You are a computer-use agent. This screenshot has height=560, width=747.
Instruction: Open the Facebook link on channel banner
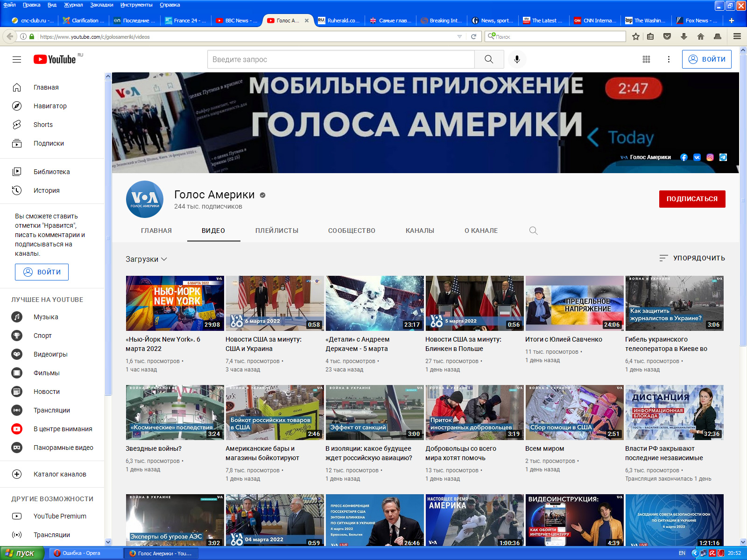[684, 157]
